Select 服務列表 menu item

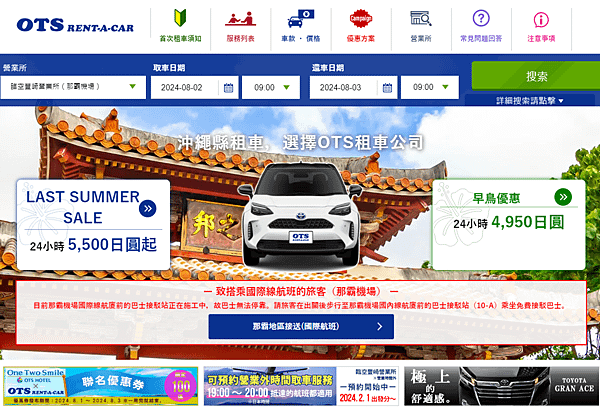[x=240, y=39]
